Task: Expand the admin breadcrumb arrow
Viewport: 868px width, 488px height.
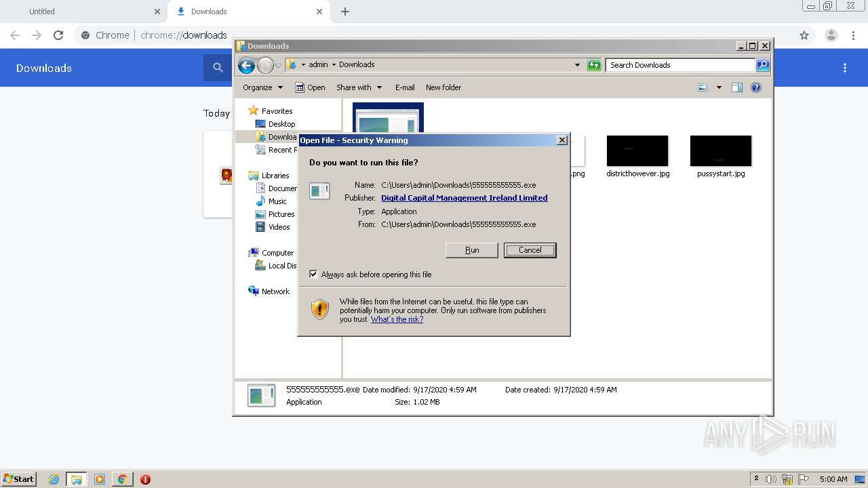Action: point(334,65)
